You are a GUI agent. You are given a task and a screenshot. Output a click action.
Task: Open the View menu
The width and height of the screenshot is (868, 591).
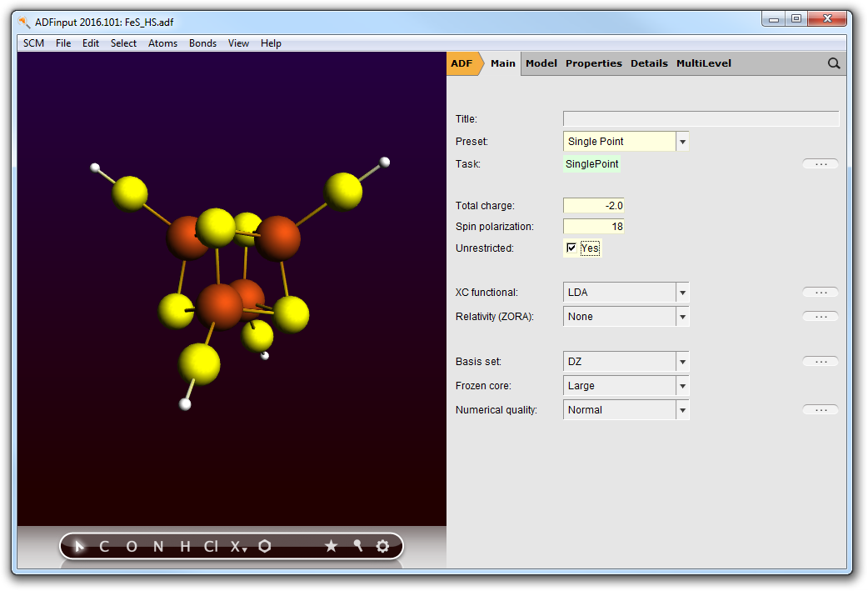(238, 43)
